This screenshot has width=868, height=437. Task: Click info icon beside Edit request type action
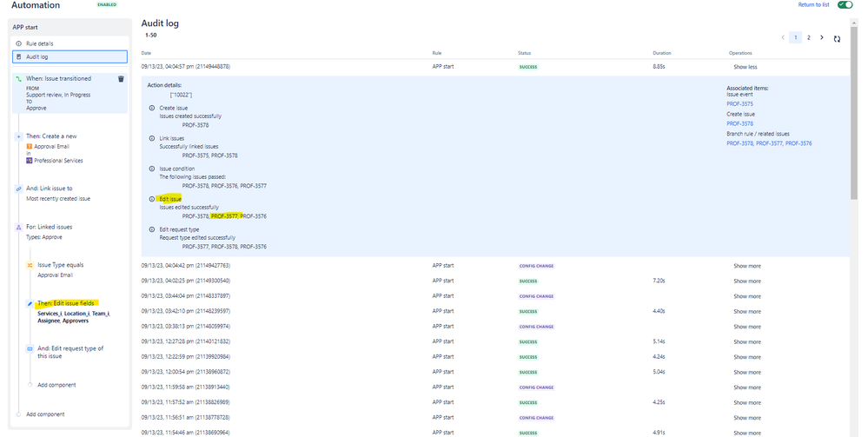(152, 229)
